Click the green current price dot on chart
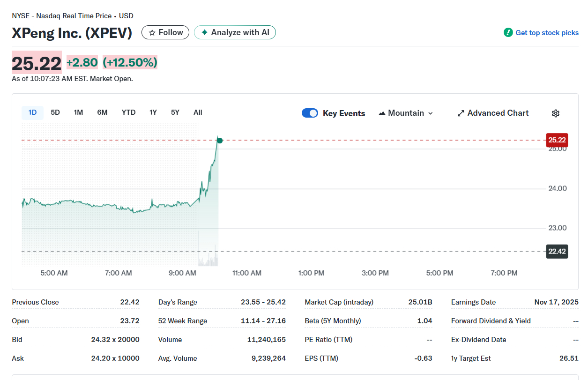The width and height of the screenshot is (588, 380). 220,141
